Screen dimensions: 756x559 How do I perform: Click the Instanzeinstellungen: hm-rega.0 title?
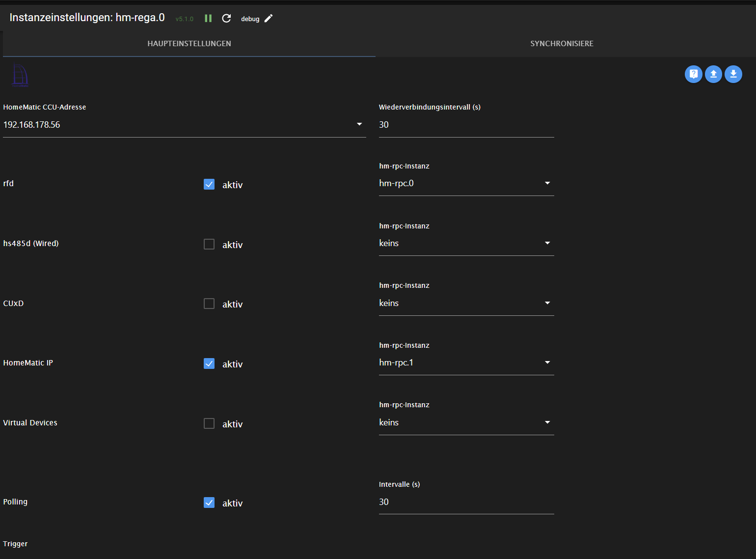[87, 18]
